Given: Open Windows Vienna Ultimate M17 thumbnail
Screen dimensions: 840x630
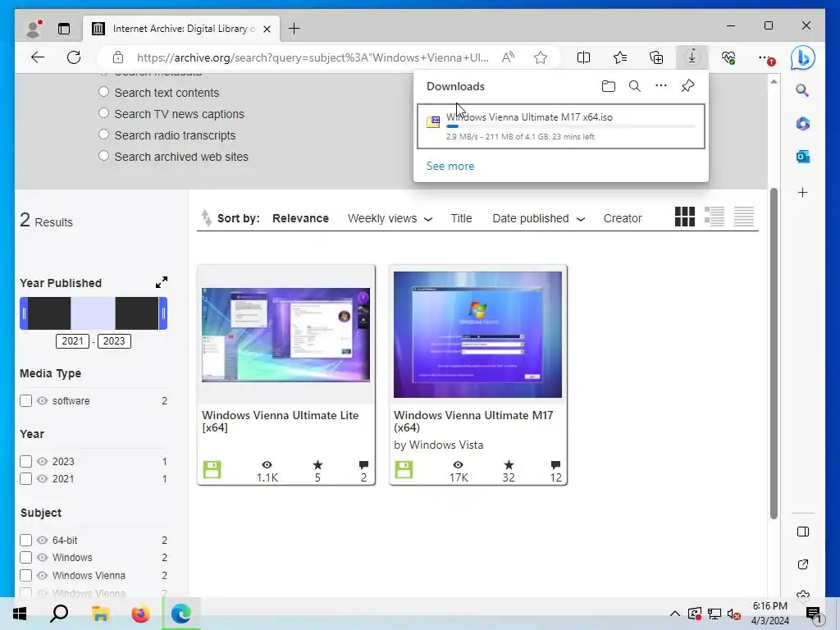Looking at the screenshot, I should tap(478, 335).
